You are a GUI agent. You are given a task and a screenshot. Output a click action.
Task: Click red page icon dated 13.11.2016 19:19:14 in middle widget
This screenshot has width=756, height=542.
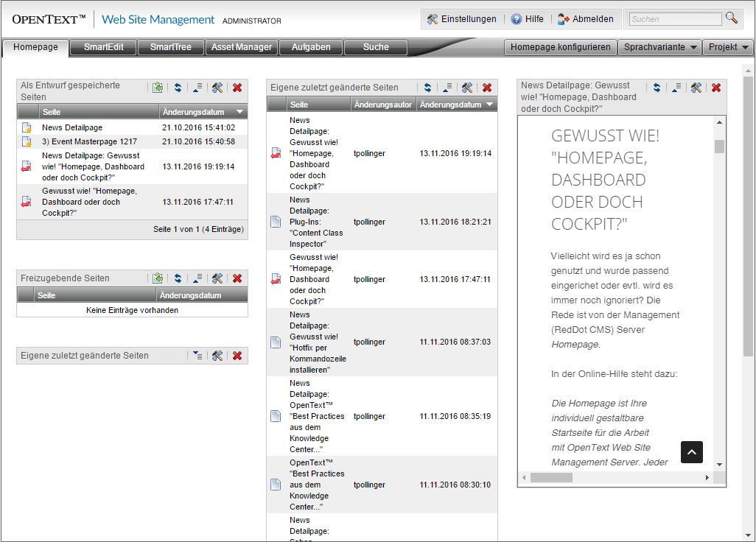(x=276, y=154)
